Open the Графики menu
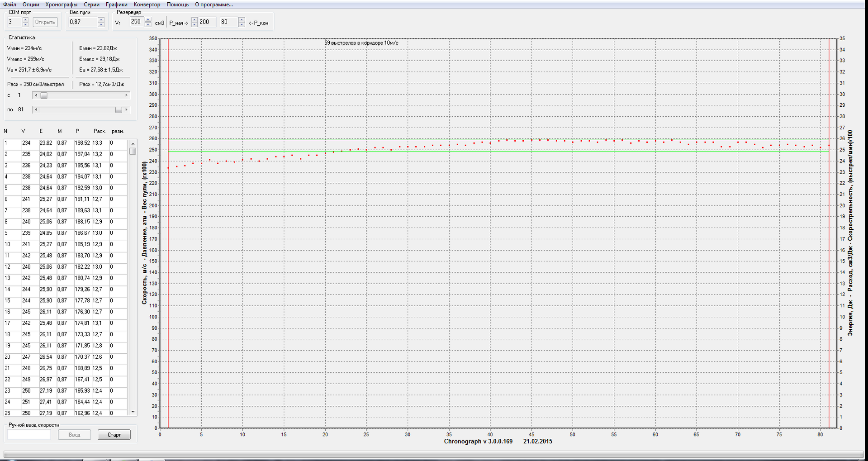Viewport: 868px width, 461px height. pos(116,5)
